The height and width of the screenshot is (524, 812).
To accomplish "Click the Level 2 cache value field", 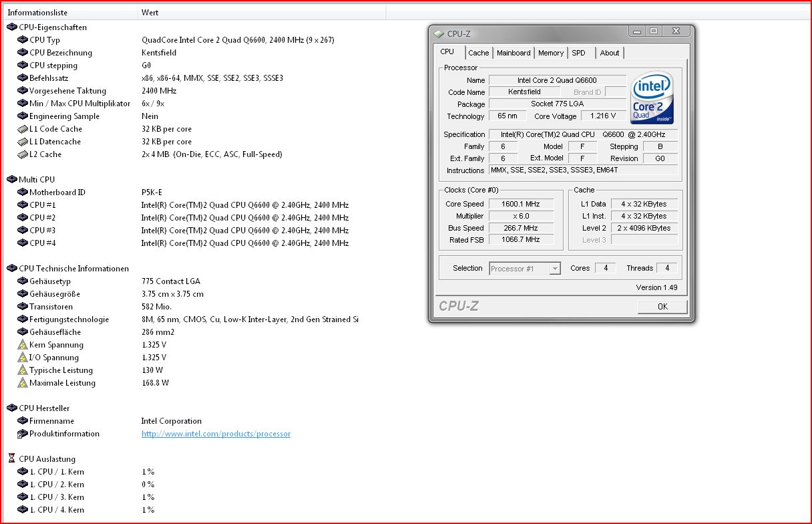I will (644, 228).
